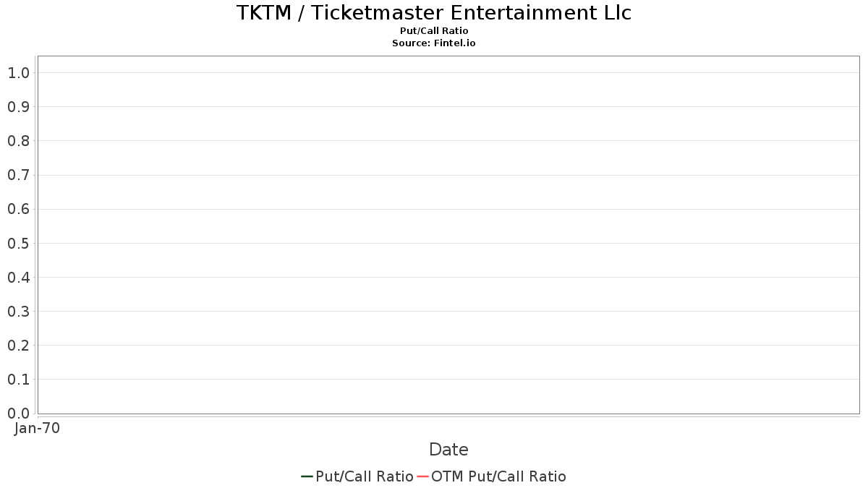Click the red OTM Put/Call Ratio legend marker

pos(422,476)
